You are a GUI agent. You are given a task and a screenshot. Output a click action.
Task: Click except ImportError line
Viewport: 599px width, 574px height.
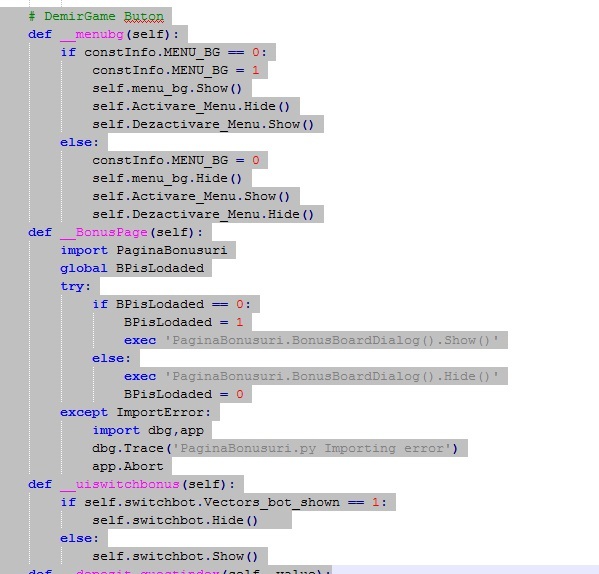136,412
